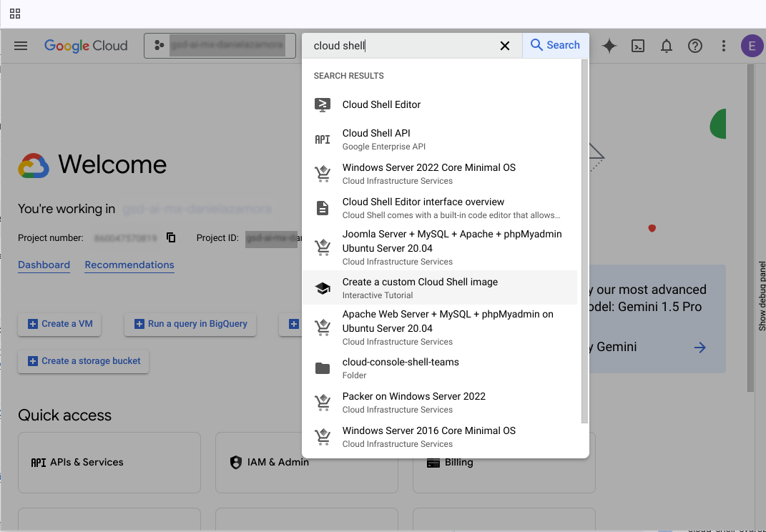Select Cloud Shell API search result
This screenshot has height=532, width=766.
tap(376, 139)
